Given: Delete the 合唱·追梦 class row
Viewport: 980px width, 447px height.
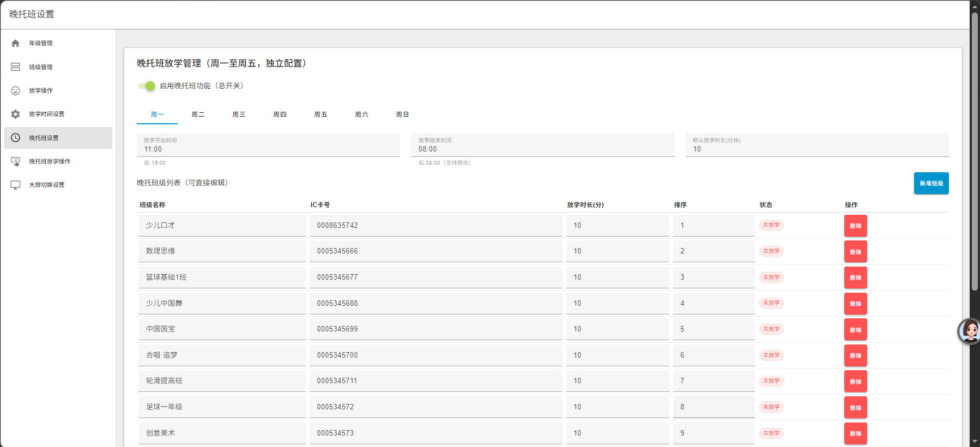Looking at the screenshot, I should pos(855,355).
